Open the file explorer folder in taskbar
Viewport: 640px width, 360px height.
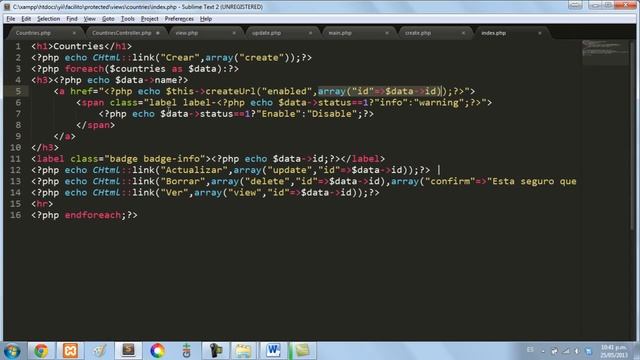coord(244,351)
